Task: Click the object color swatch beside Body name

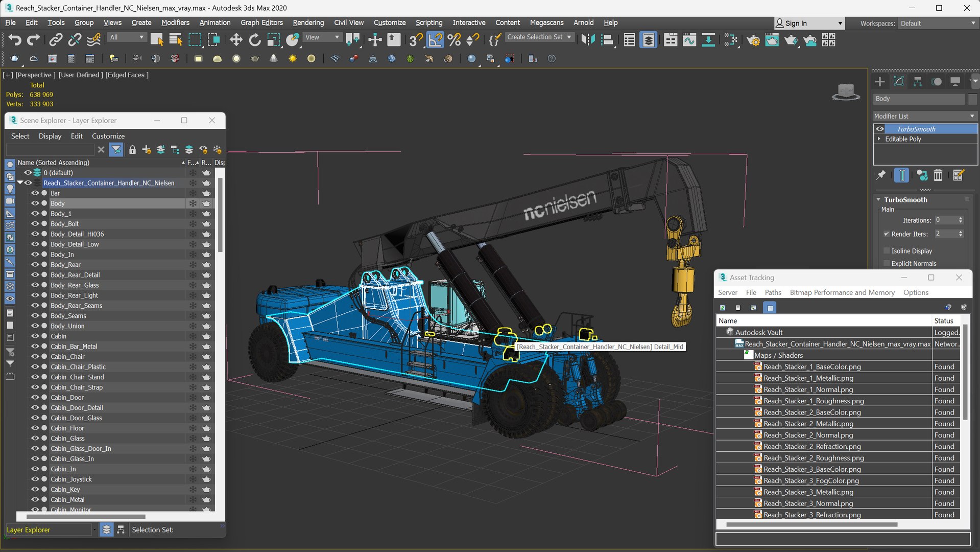Action: (x=972, y=99)
